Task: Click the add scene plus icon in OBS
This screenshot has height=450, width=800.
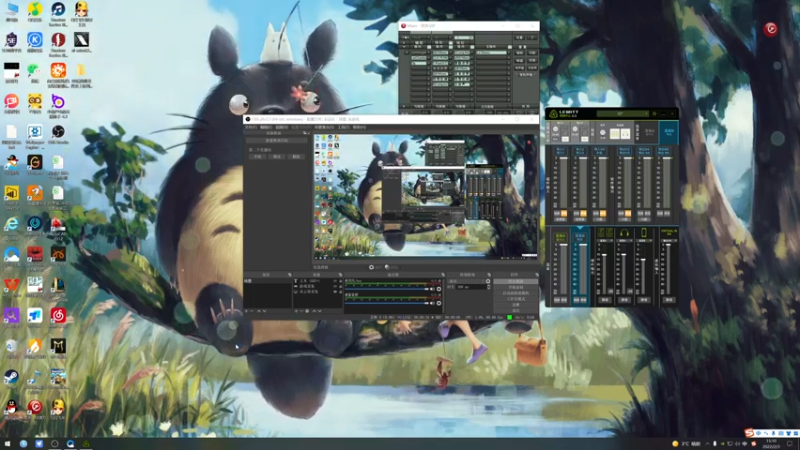Action: (246, 311)
